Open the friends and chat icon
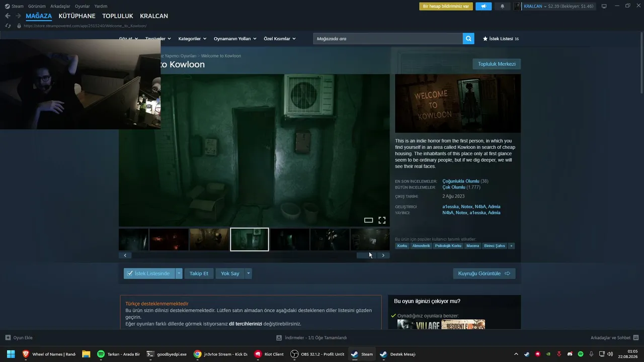The image size is (644, 362). tap(636, 338)
